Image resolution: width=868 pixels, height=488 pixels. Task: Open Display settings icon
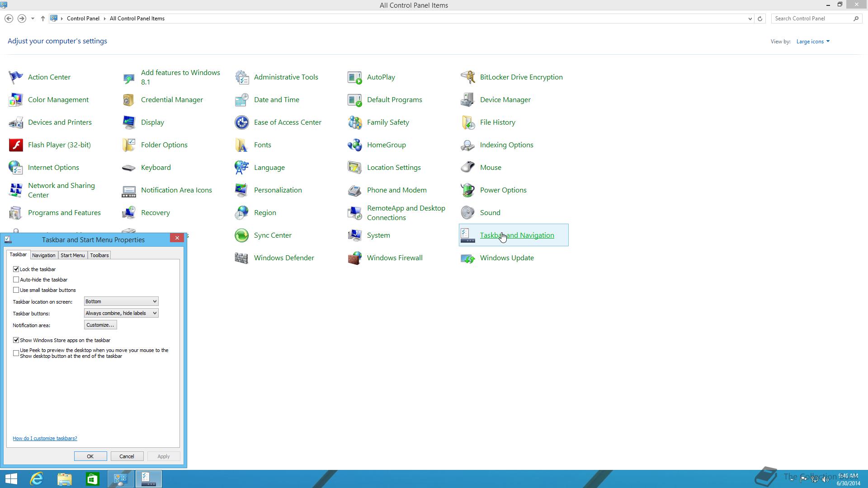[x=129, y=122]
